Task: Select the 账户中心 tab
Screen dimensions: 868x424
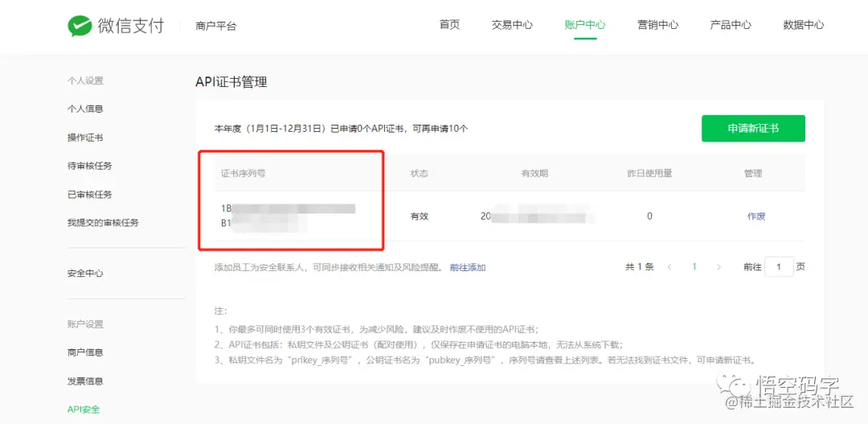Action: point(585,25)
